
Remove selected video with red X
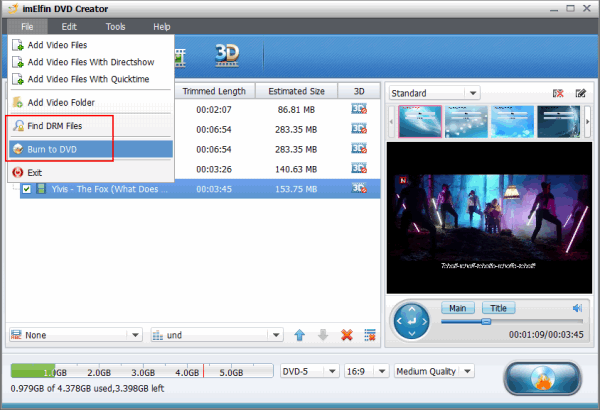[347, 335]
